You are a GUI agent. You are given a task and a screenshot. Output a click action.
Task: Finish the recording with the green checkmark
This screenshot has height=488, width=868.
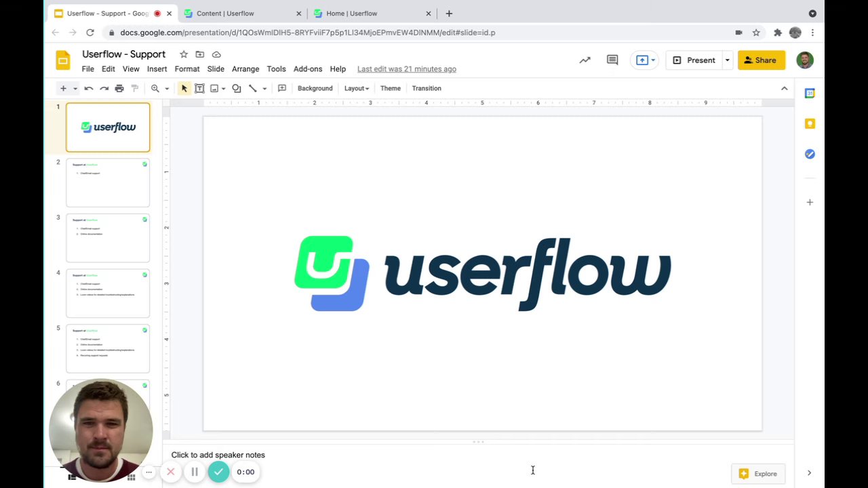218,472
